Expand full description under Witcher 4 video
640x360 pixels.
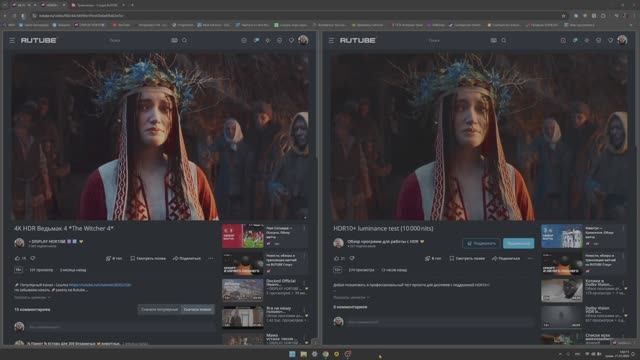(x=32, y=297)
